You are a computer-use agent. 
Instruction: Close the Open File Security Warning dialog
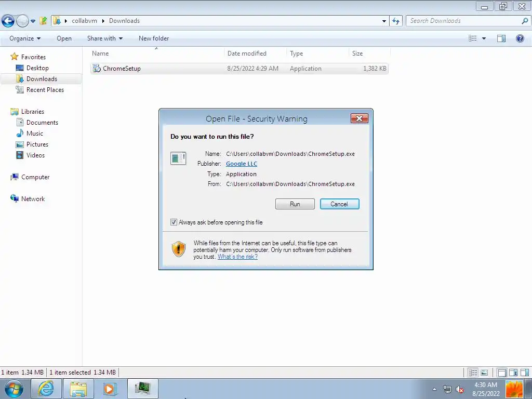click(x=360, y=118)
